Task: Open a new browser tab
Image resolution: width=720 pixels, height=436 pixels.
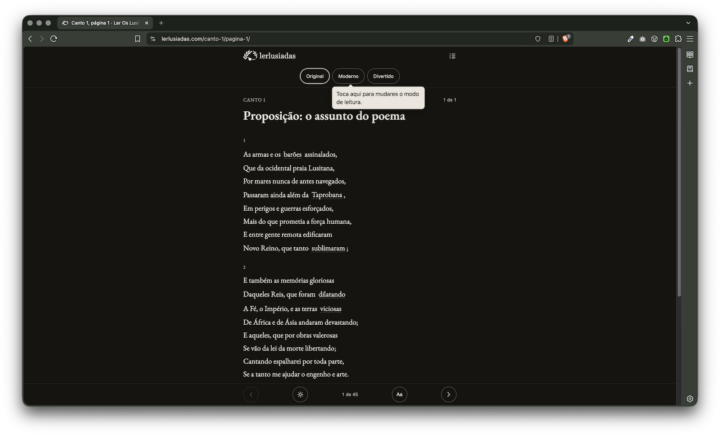Action: [x=161, y=23]
